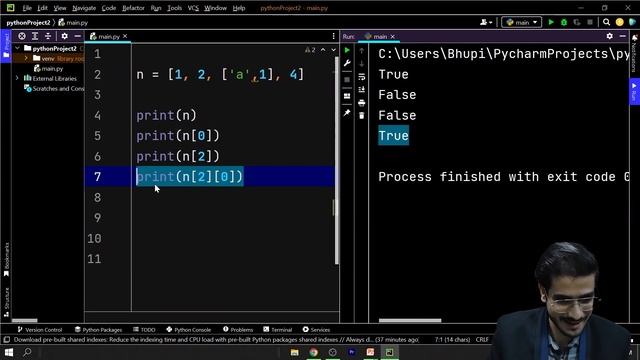Click the yellow IDE updates icon

pos(620,22)
